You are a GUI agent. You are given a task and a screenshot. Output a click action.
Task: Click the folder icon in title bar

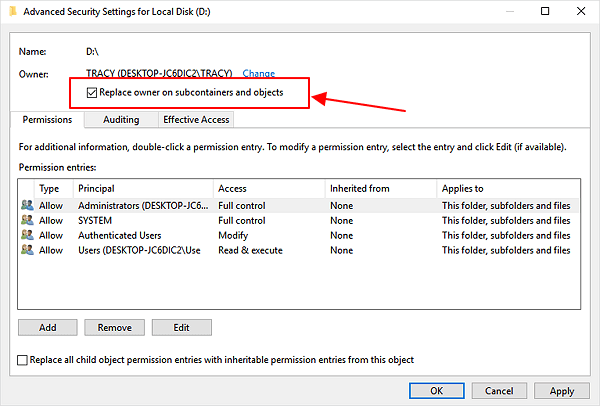click(14, 12)
